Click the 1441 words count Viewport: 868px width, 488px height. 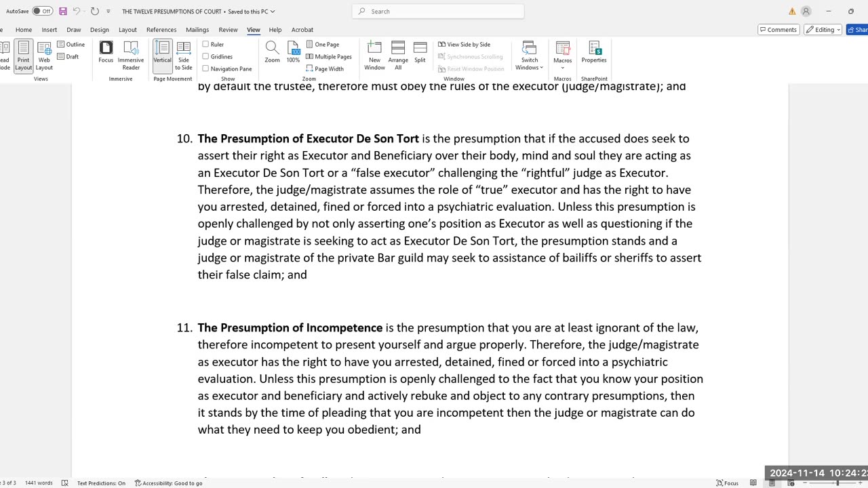coord(39,483)
